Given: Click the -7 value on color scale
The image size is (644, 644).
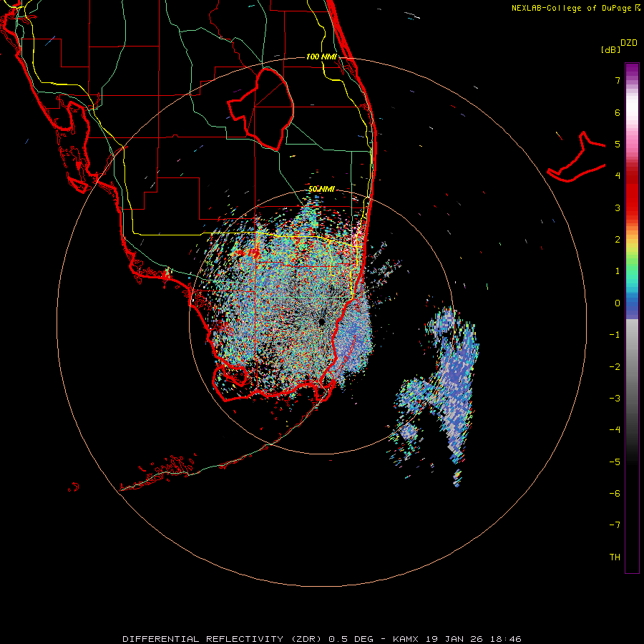Looking at the screenshot, I should (615, 525).
